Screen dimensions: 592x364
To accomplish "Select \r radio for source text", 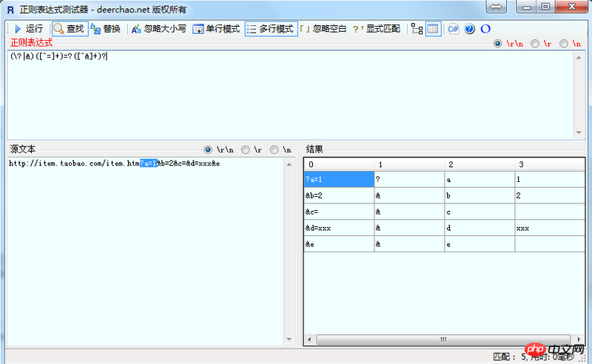I will coord(246,150).
